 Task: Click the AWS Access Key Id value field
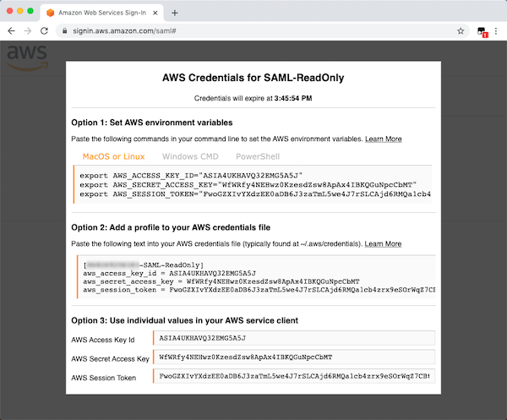pyautogui.click(x=294, y=338)
